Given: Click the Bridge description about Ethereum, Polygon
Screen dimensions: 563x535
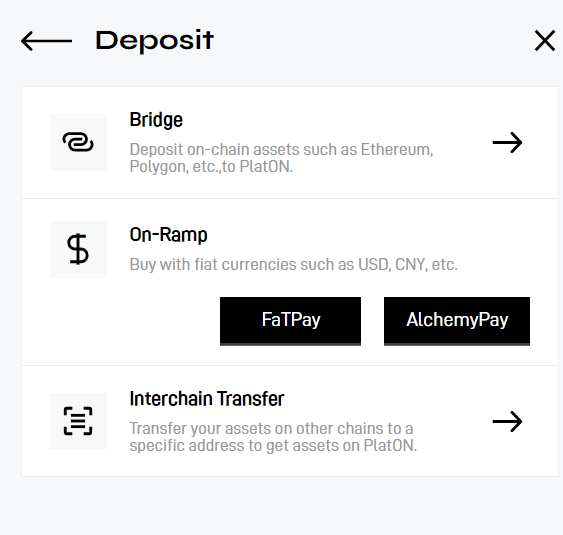Looking at the screenshot, I should 281,158.
